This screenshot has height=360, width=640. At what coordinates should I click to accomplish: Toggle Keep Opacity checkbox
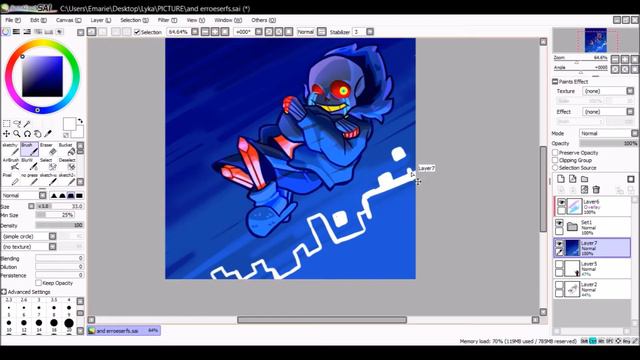click(38, 283)
